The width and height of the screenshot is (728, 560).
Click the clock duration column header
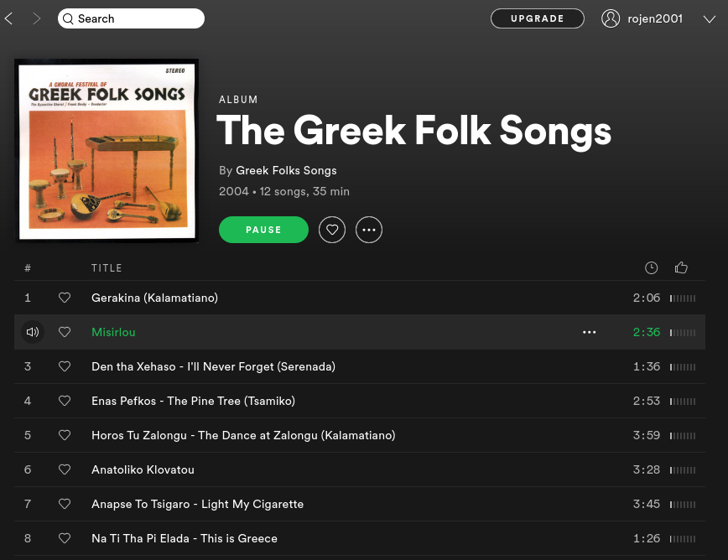coord(652,268)
